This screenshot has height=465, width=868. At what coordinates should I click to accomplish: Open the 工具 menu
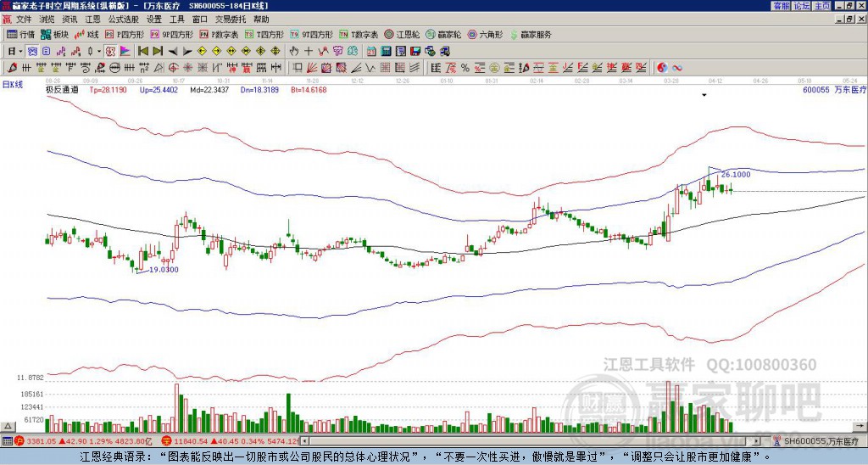[x=177, y=20]
